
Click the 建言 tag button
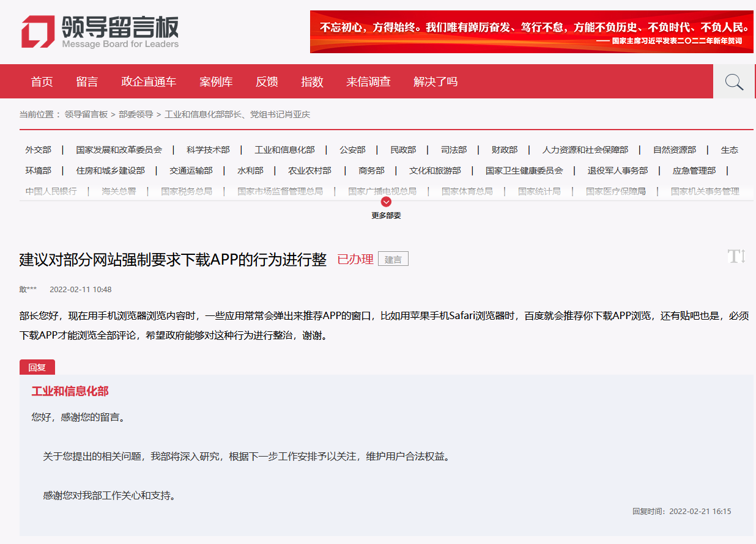[393, 259]
